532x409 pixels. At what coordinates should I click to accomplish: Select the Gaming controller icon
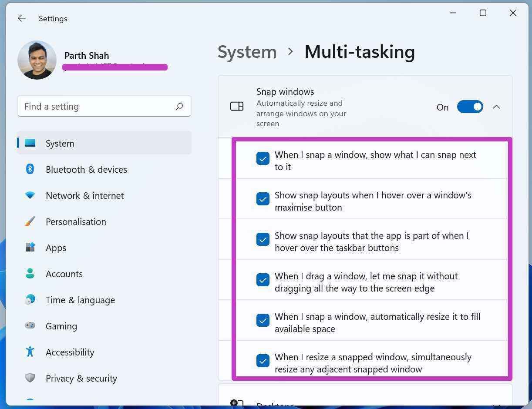pos(30,326)
